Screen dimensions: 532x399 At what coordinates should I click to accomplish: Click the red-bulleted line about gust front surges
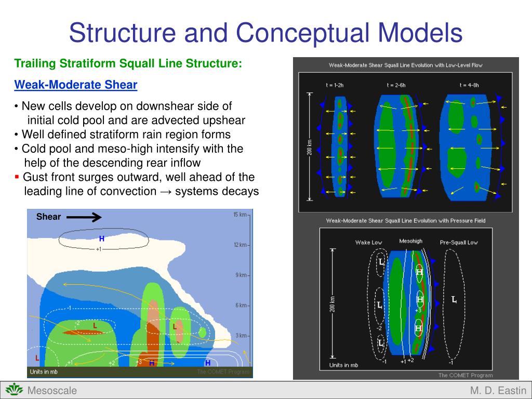(x=137, y=184)
